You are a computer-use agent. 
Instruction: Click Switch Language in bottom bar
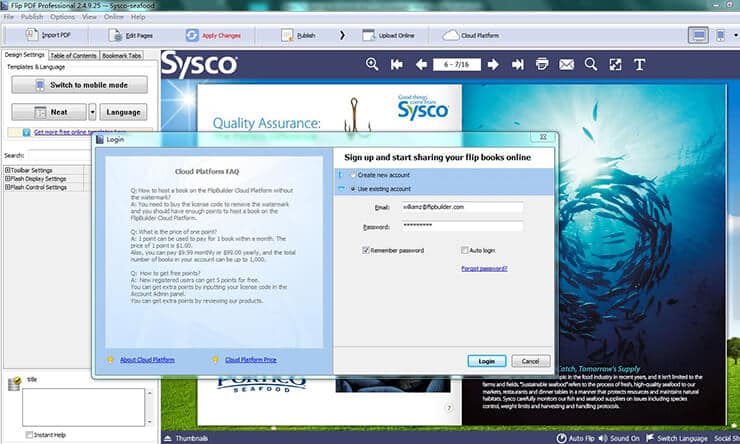tap(677, 438)
